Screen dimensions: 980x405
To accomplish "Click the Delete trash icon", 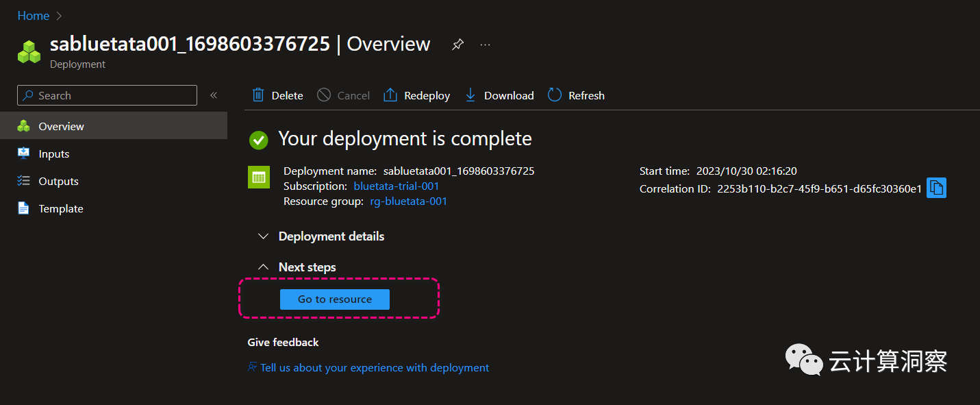I will coord(258,95).
